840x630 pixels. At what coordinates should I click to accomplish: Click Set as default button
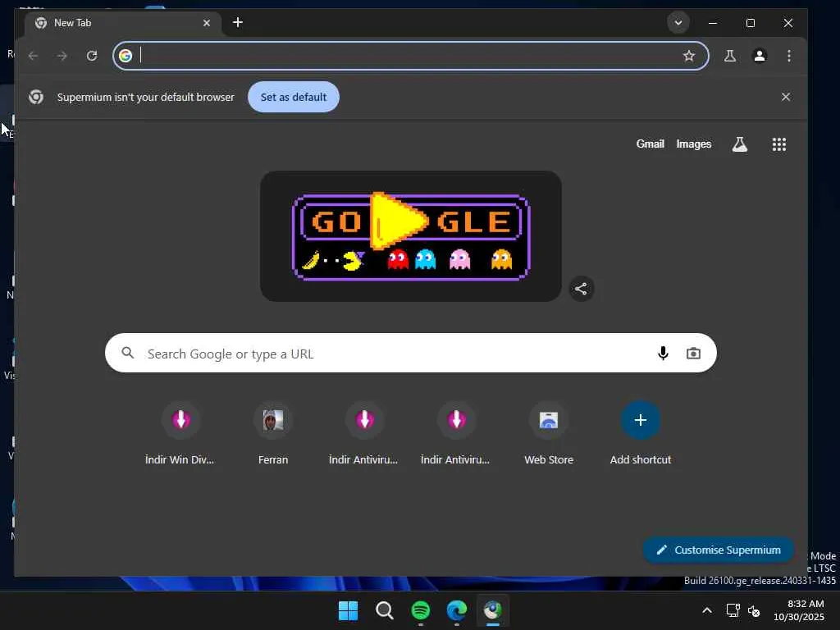(294, 97)
